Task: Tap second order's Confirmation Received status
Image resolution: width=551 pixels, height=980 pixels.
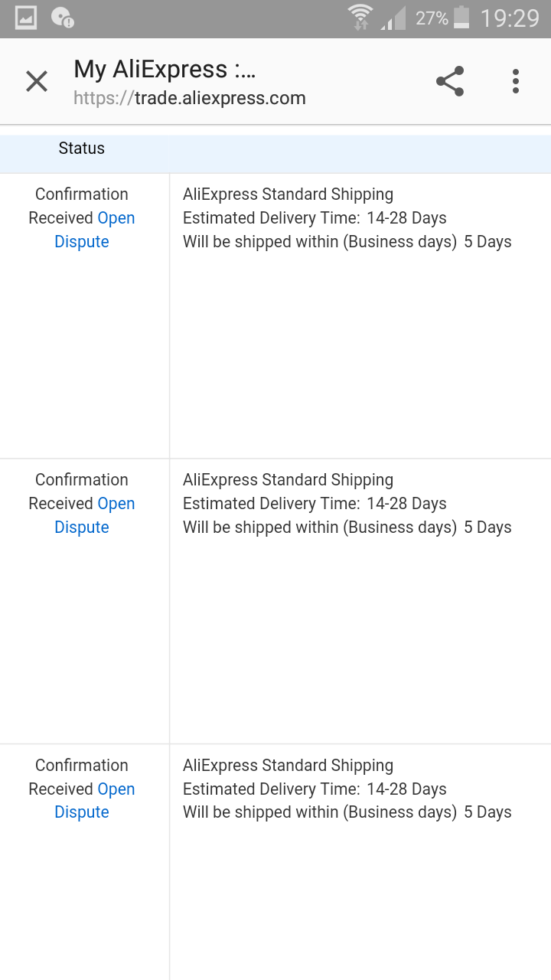Action: [63, 492]
